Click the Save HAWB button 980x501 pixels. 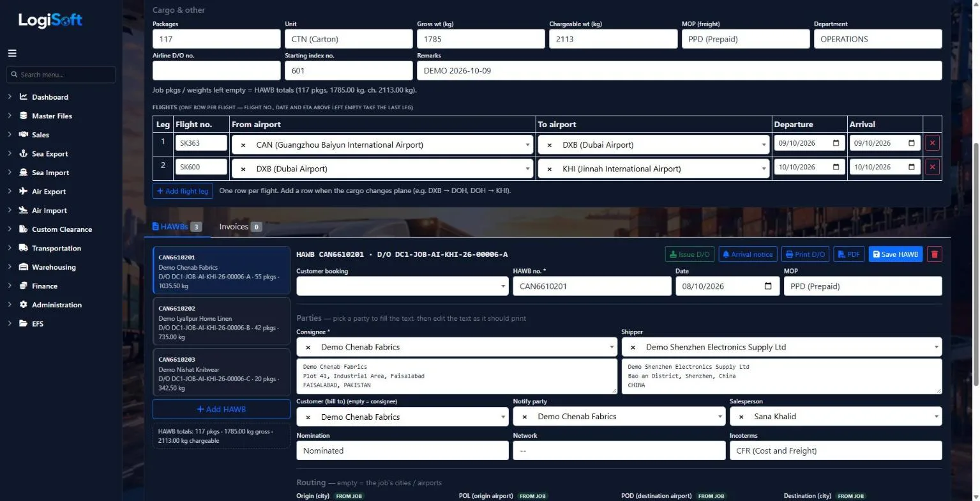(x=895, y=254)
